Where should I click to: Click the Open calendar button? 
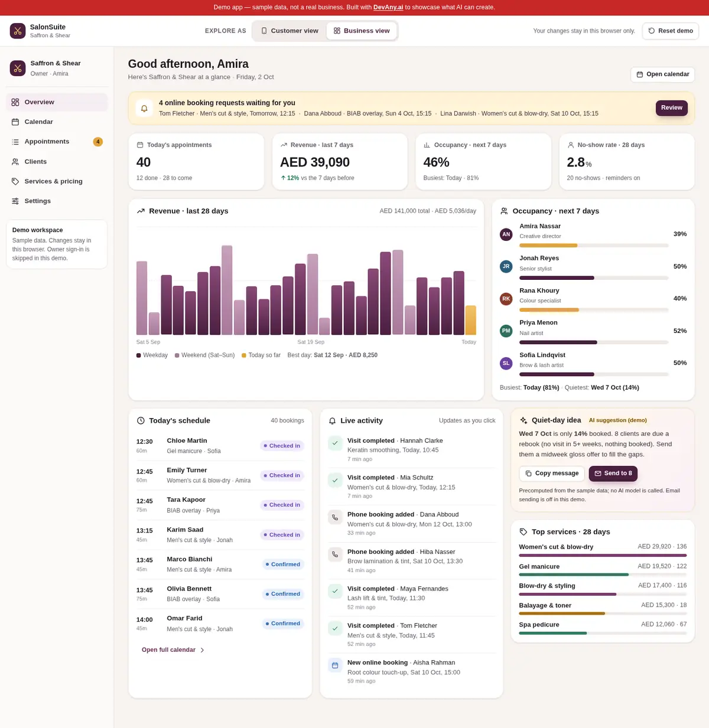point(662,74)
